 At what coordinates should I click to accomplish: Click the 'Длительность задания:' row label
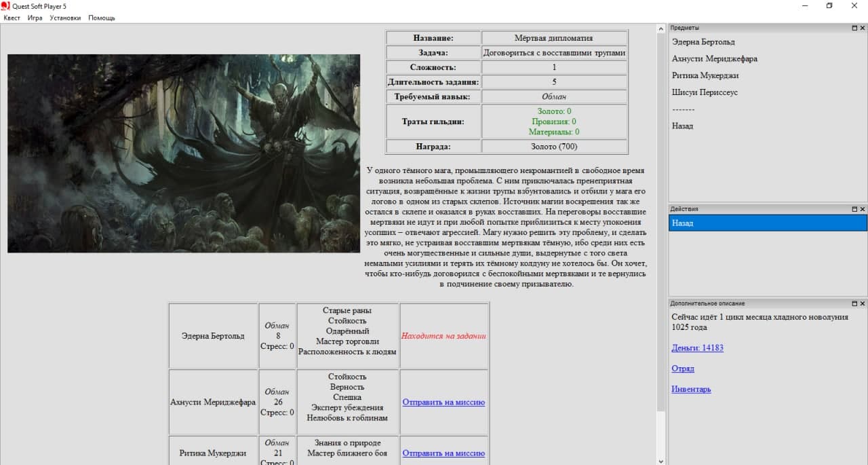click(x=433, y=81)
